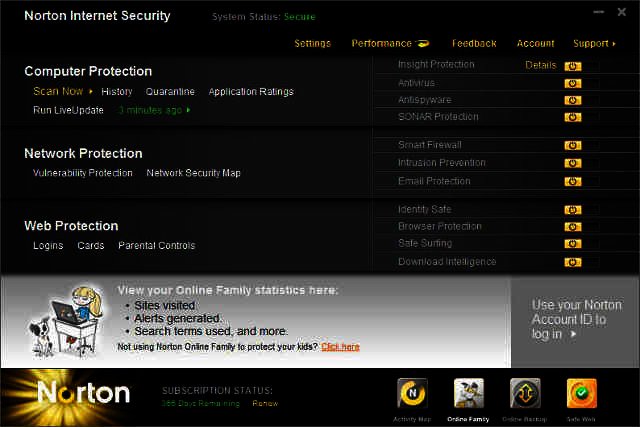
Task: Open Vulnerability Protection
Action: (x=82, y=173)
